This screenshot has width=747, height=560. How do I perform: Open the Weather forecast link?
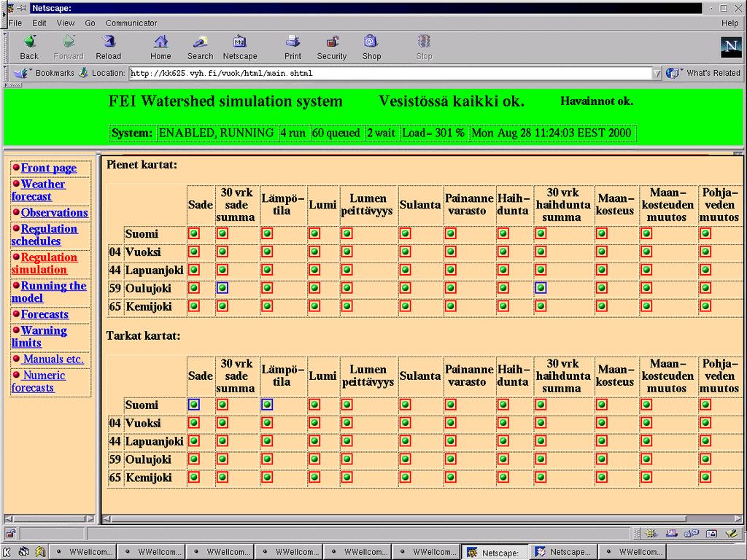(38, 190)
